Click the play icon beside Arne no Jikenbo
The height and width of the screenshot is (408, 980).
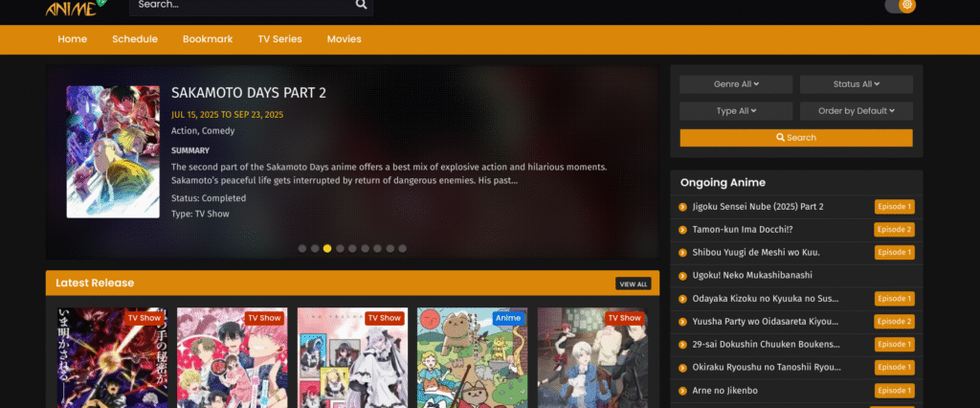tap(683, 391)
